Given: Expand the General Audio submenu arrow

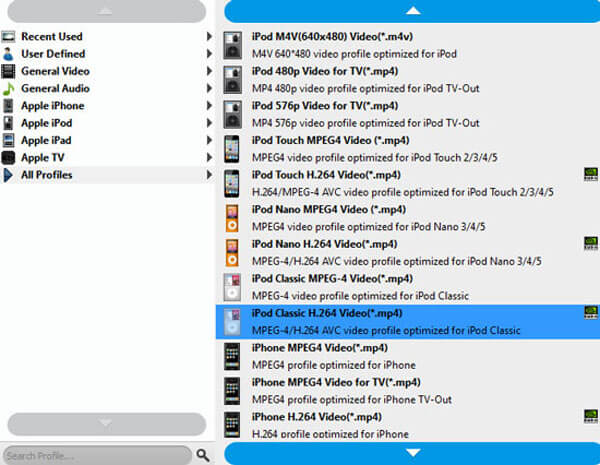Looking at the screenshot, I should tap(209, 88).
